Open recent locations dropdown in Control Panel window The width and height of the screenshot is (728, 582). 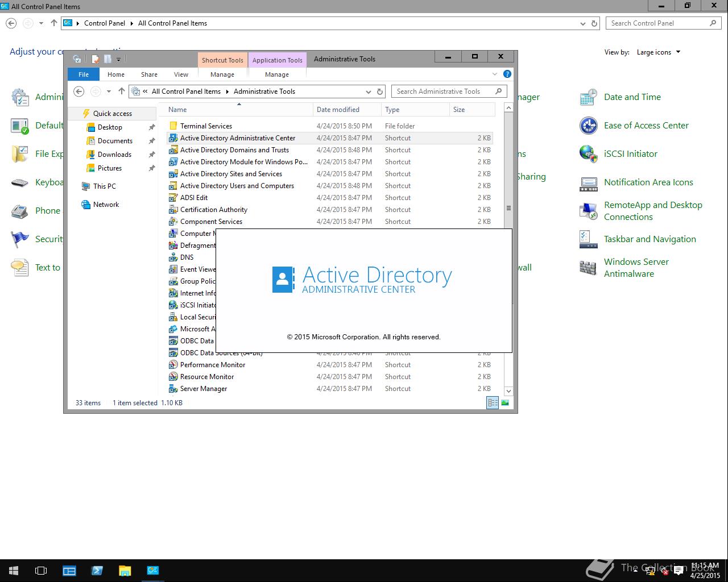pos(41,23)
